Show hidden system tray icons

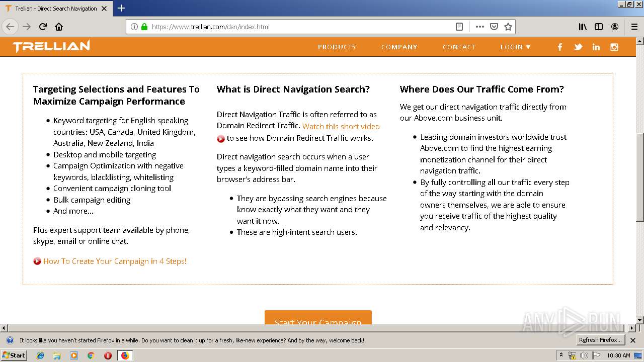(561, 355)
